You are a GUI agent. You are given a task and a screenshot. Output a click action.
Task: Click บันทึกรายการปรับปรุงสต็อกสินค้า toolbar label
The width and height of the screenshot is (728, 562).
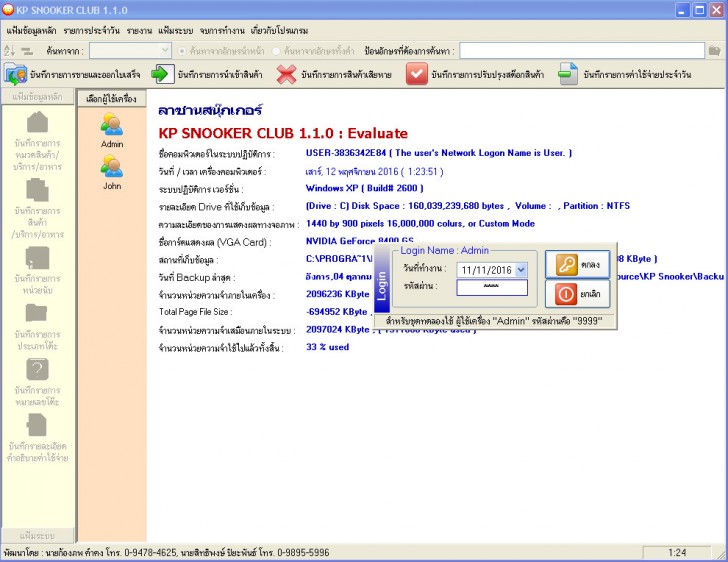[x=488, y=74]
